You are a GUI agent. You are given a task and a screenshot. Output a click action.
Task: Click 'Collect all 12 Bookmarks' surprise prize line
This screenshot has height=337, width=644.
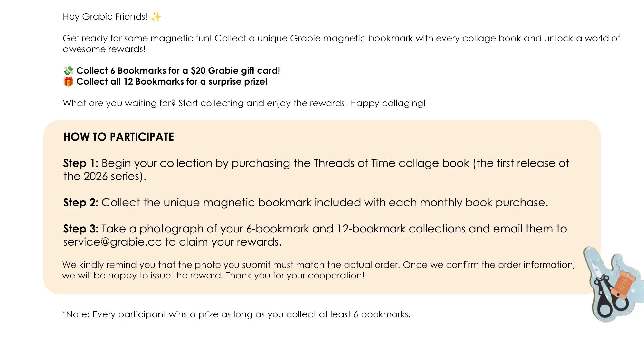coord(172,81)
